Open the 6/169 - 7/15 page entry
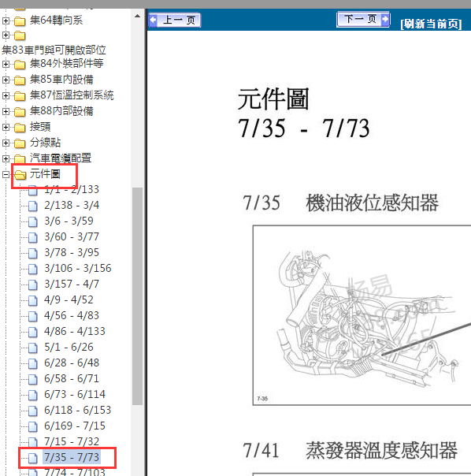471x476 pixels. (x=75, y=426)
